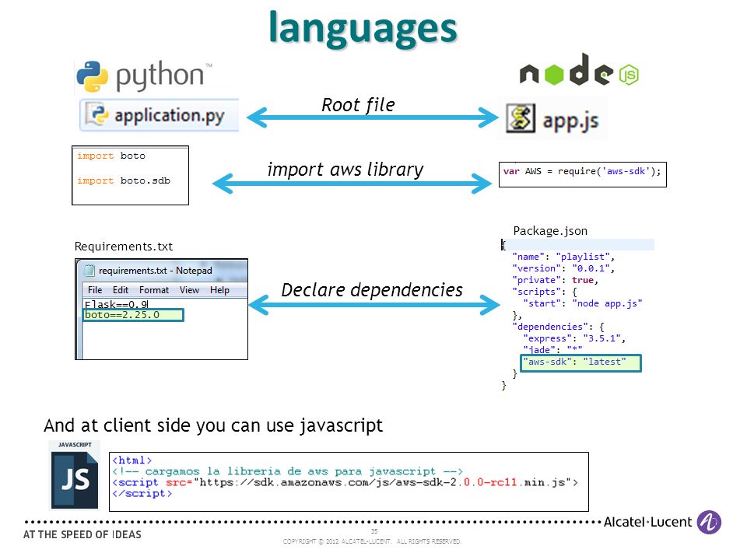The width and height of the screenshot is (747, 560).
Task: Click the 'languages' slide title
Action: click(x=363, y=29)
